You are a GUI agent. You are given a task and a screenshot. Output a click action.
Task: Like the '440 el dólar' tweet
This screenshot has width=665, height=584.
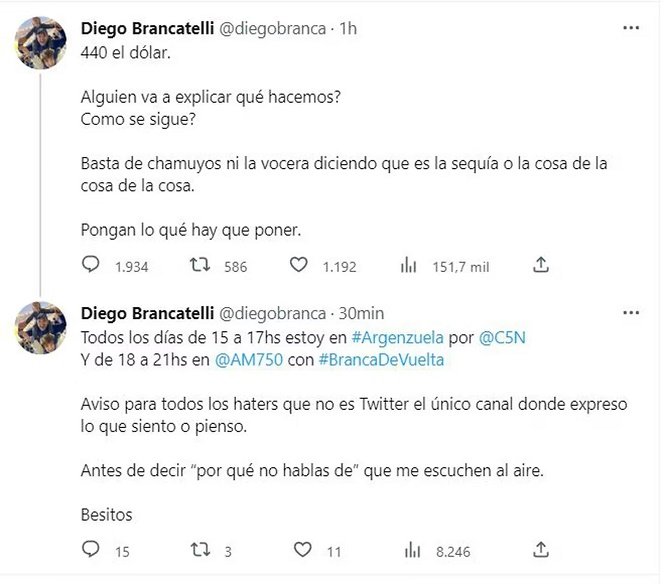point(298,265)
